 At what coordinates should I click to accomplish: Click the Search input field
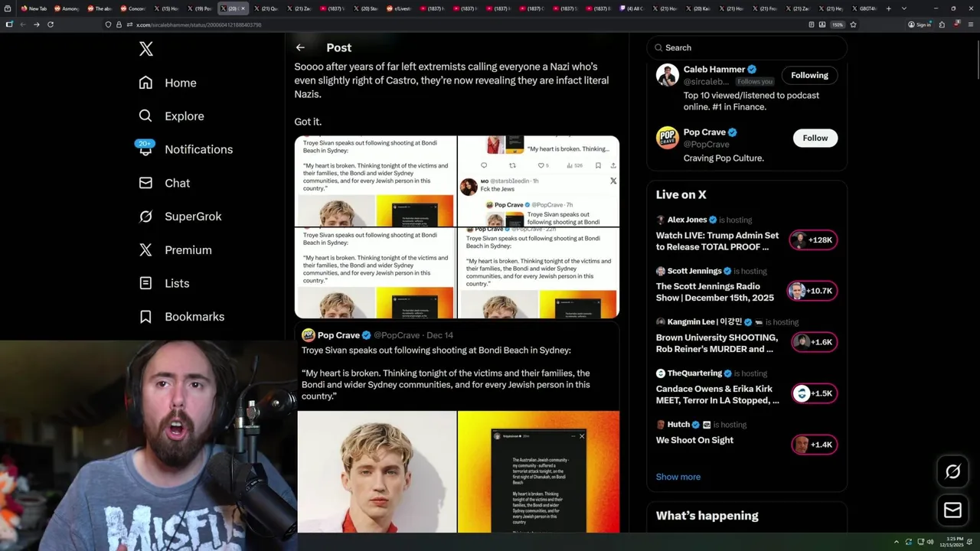pyautogui.click(x=746, y=47)
